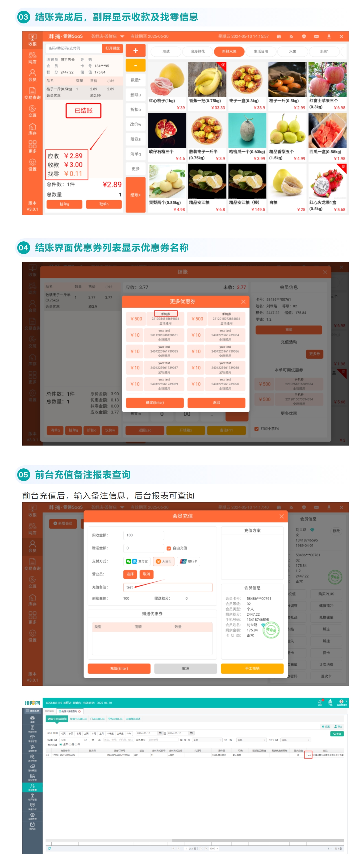Toggle the 打印小票F4 checkbox in checkout screen
This screenshot has height=868, width=359.
pos(257,429)
